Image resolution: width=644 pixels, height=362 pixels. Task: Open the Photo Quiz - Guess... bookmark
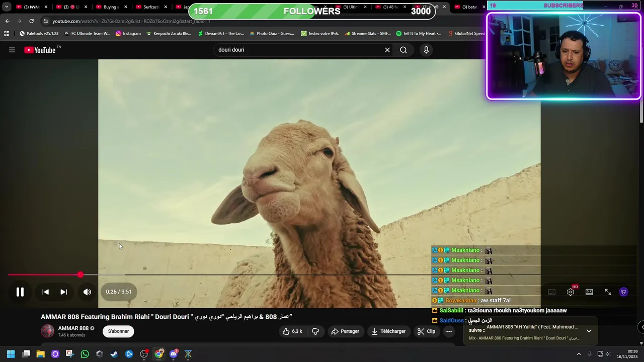(272, 34)
